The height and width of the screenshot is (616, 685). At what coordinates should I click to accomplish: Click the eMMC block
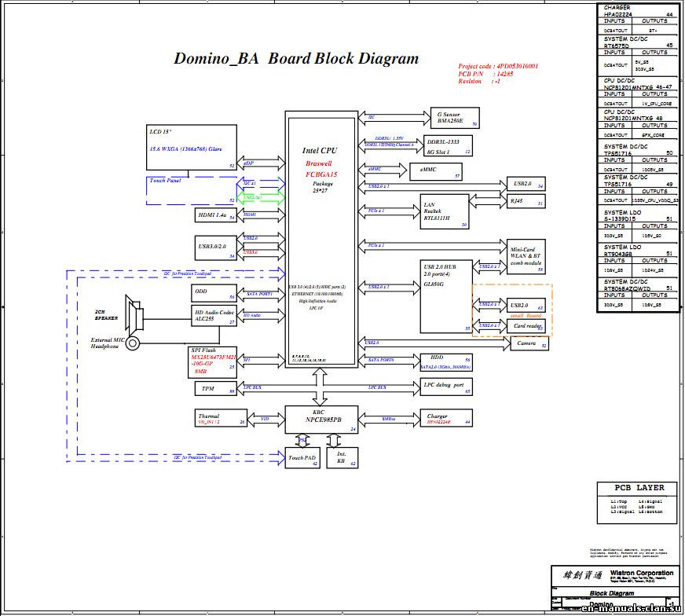435,172
